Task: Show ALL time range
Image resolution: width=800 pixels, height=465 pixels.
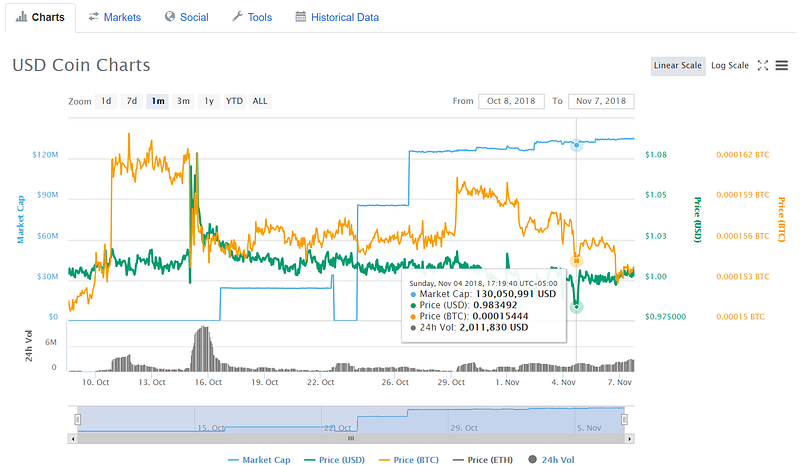Action: click(x=260, y=101)
